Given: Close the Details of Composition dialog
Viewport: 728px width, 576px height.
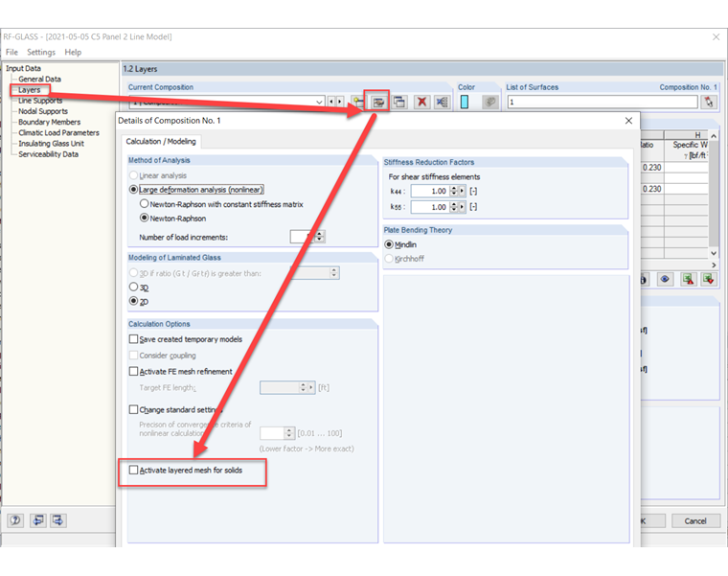Looking at the screenshot, I should point(628,121).
